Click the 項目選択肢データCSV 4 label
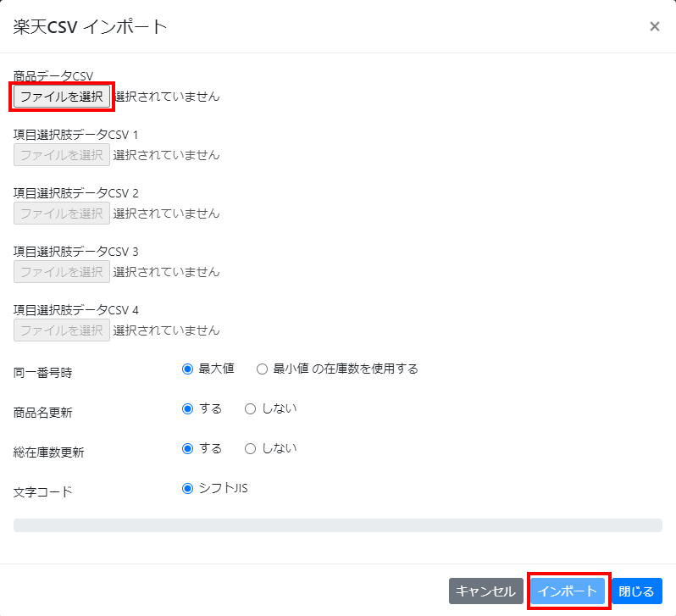This screenshot has width=676, height=616. click(76, 310)
